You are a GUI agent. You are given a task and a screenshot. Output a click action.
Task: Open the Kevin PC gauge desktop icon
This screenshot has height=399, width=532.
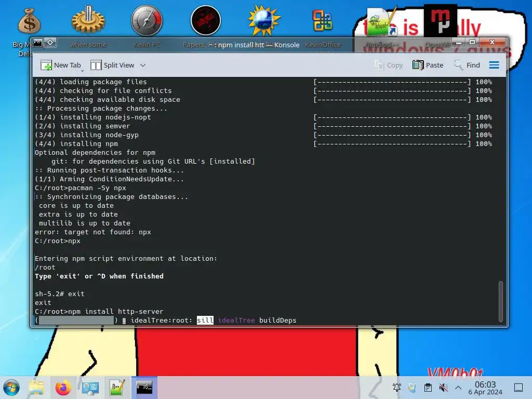point(147,20)
